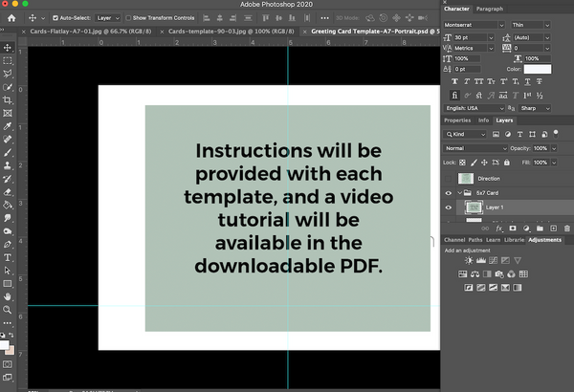Screen dimensions: 574x392
Task: Select the Brush tool
Action: point(8,153)
